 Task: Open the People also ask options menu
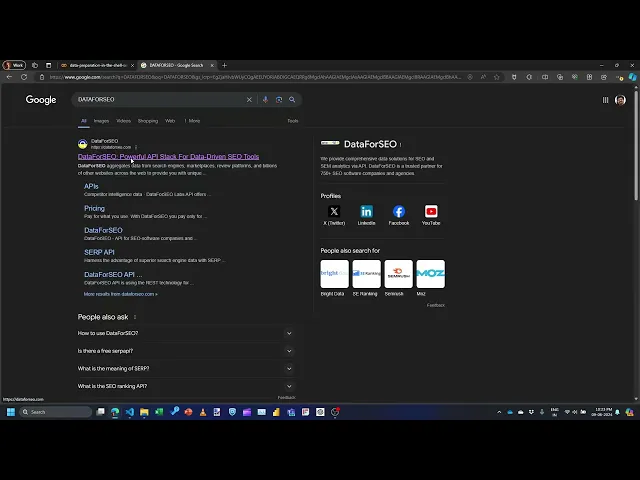point(135,317)
